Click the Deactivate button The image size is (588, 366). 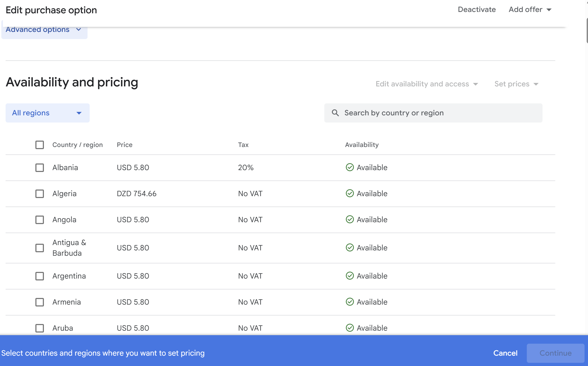(477, 10)
